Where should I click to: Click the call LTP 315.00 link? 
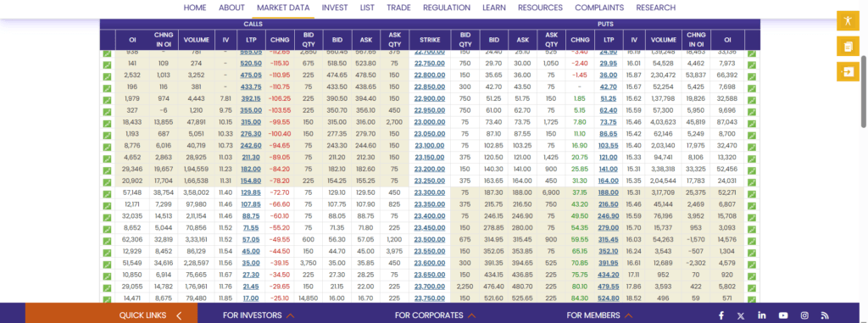pos(250,122)
